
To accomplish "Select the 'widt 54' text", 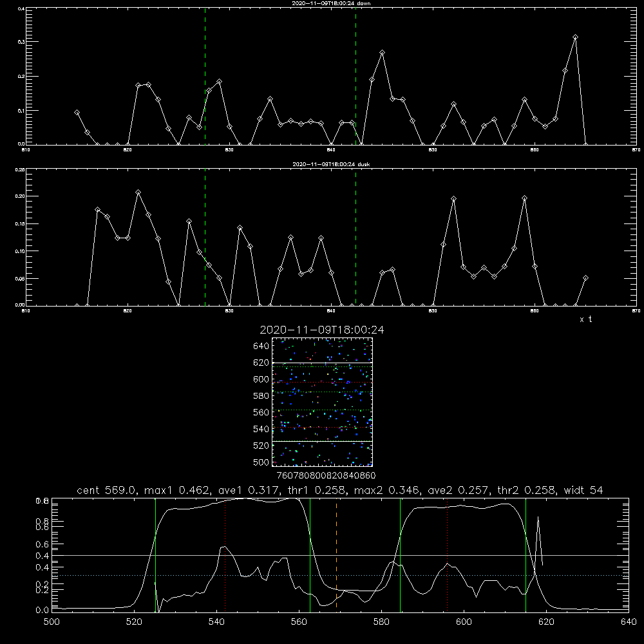I will pyautogui.click(x=583, y=490).
